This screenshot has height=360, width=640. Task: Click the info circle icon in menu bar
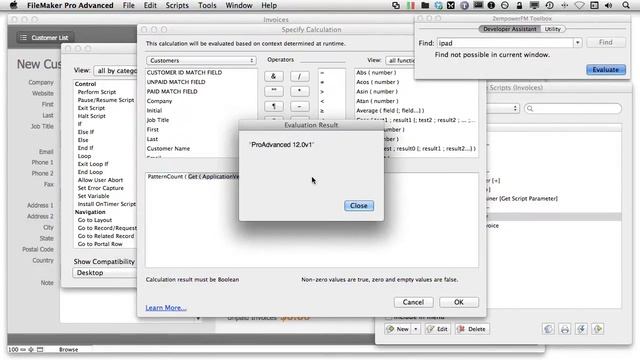[x=491, y=5]
